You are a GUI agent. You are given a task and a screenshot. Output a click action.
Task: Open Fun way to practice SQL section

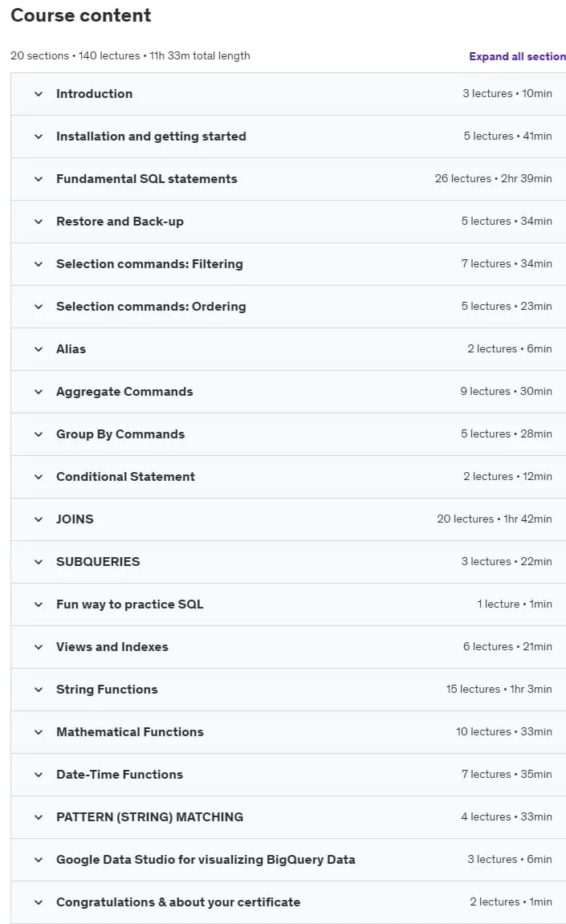(288, 604)
